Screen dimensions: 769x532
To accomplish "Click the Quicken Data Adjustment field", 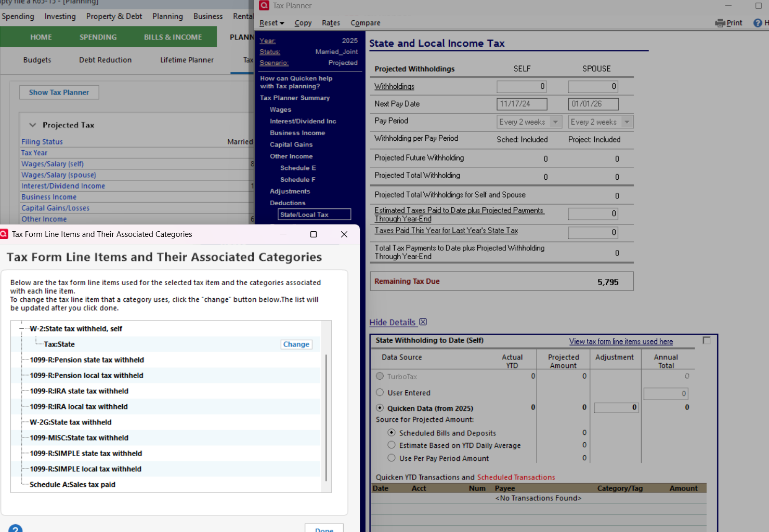I will [617, 407].
